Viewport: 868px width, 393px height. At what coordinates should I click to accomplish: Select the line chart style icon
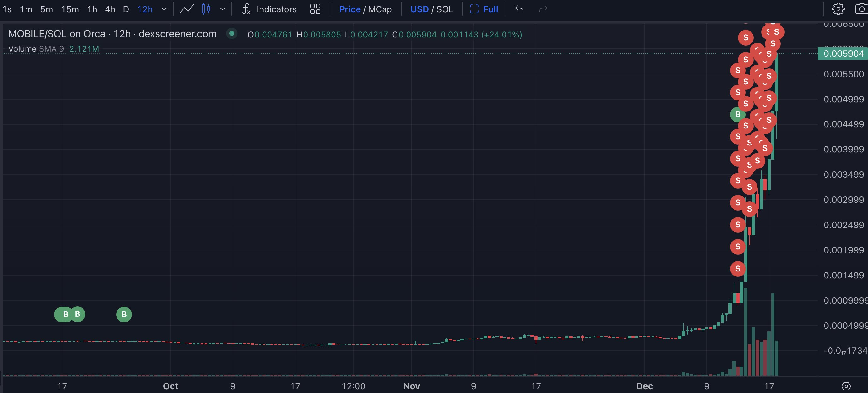186,9
